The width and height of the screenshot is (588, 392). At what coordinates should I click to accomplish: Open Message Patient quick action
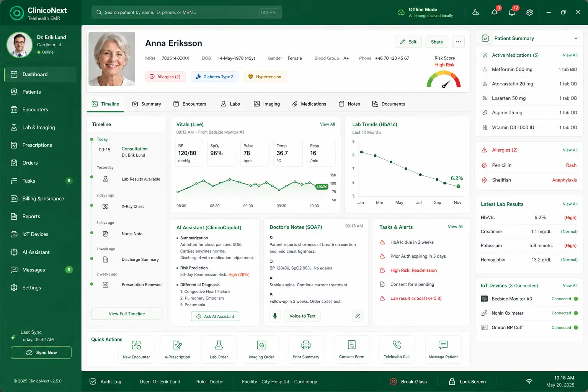click(x=443, y=349)
